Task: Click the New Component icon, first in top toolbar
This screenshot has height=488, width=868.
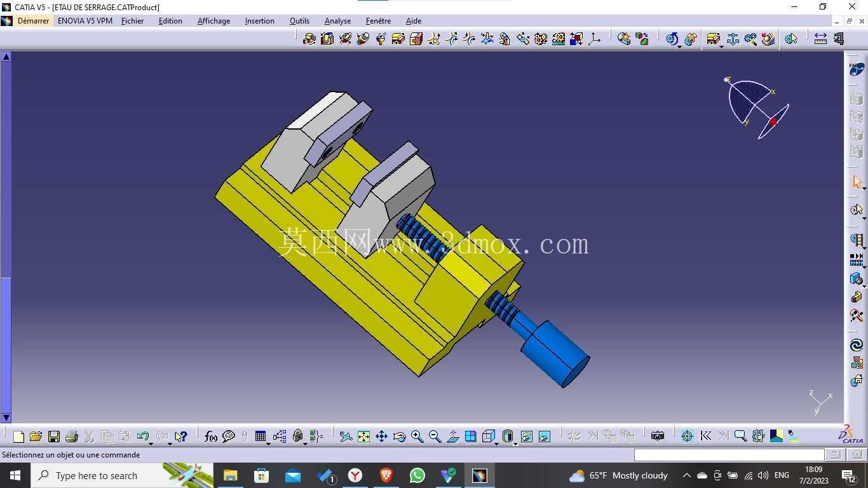Action: (309, 39)
